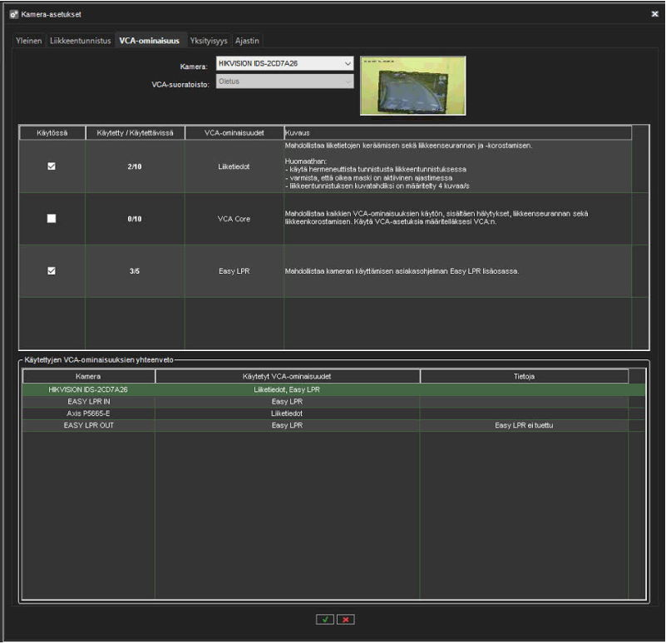666x644 pixels.
Task: Enable the VCA Core checkbox
Action: click(52, 218)
